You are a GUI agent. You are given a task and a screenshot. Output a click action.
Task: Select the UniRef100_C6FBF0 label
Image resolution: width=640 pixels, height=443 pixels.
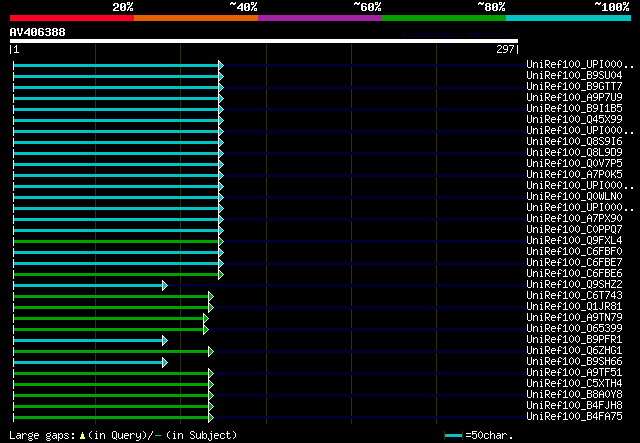pos(574,252)
